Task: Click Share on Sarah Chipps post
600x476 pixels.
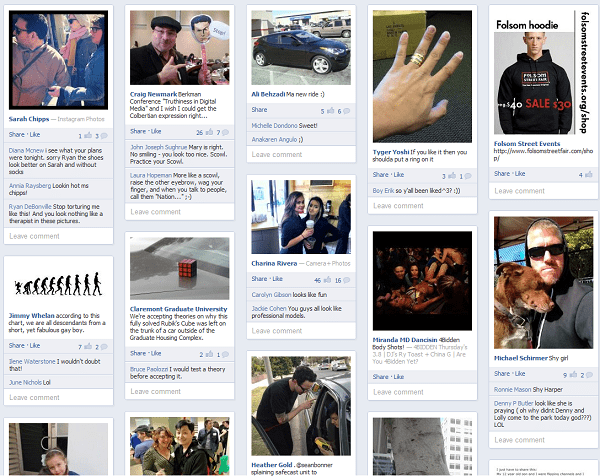Action: [x=16, y=135]
